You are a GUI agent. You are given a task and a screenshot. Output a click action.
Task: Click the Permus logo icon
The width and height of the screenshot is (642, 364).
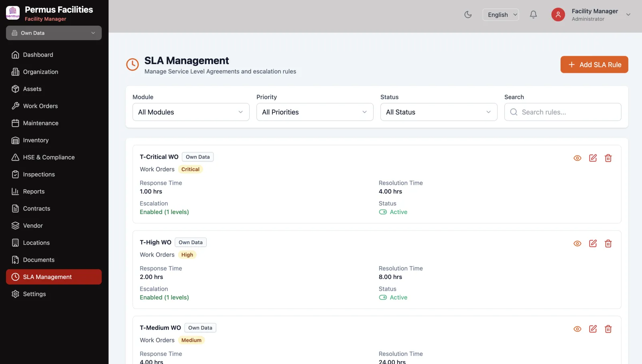[13, 13]
